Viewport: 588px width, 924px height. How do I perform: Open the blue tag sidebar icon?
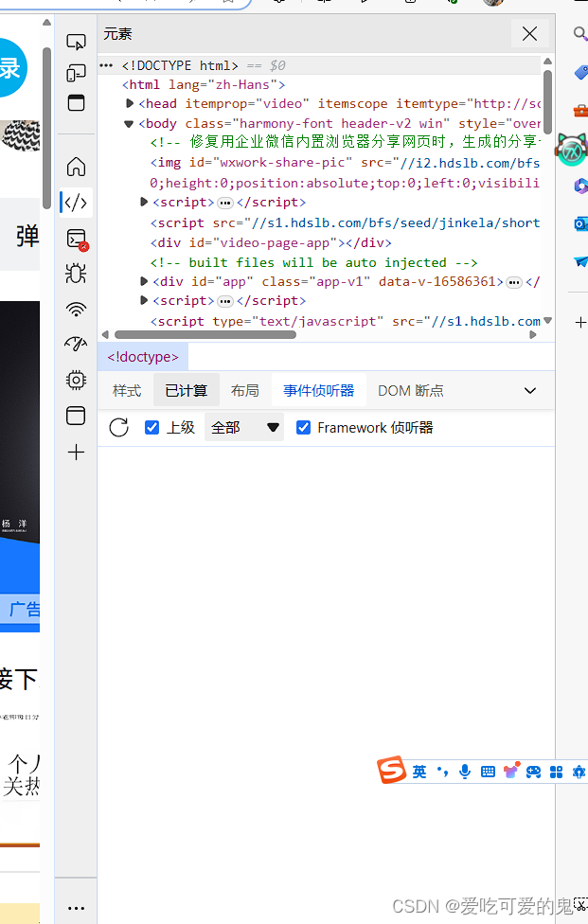pyautogui.click(x=581, y=73)
